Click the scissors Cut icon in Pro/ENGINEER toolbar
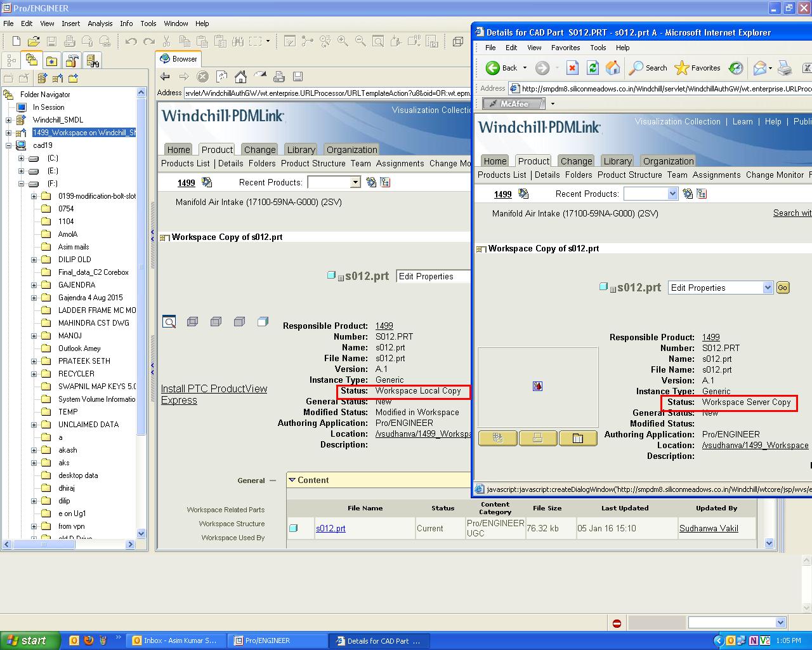The height and width of the screenshot is (650, 812). point(167,42)
